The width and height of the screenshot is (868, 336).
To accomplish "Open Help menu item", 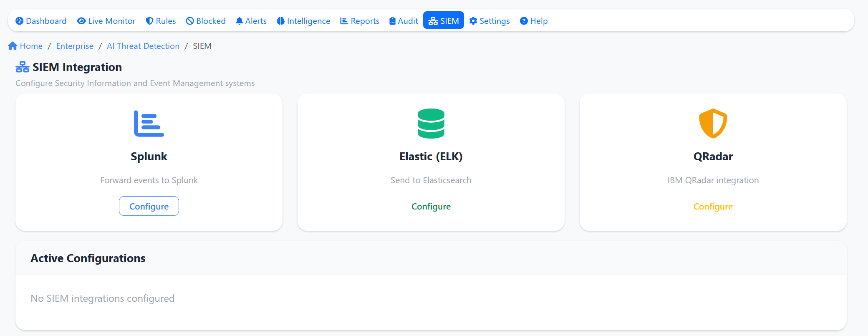I will point(534,21).
